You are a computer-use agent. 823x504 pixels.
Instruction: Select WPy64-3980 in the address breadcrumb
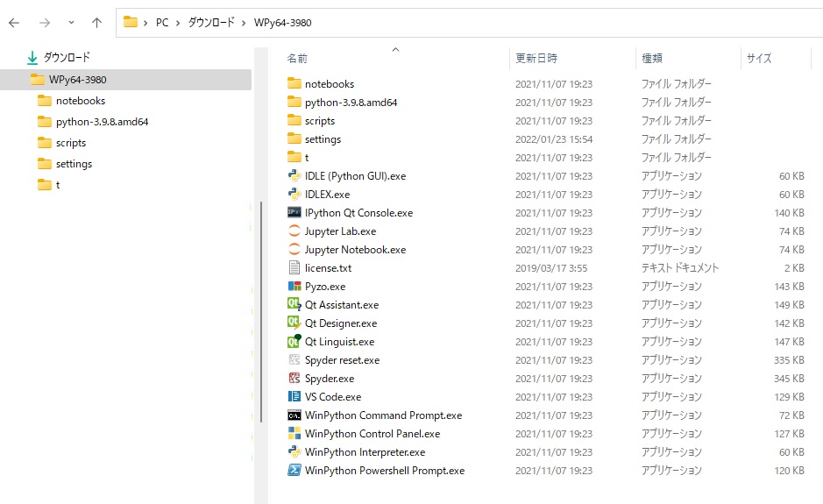coord(282,23)
